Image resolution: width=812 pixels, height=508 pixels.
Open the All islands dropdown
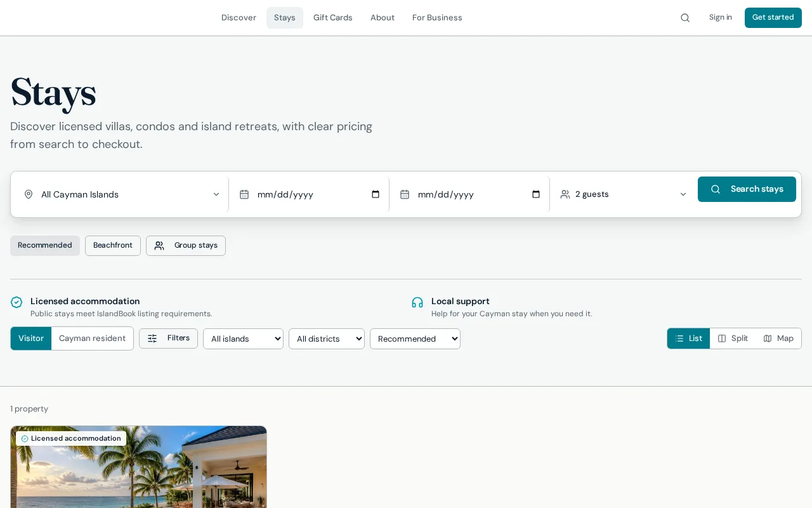[x=243, y=339]
